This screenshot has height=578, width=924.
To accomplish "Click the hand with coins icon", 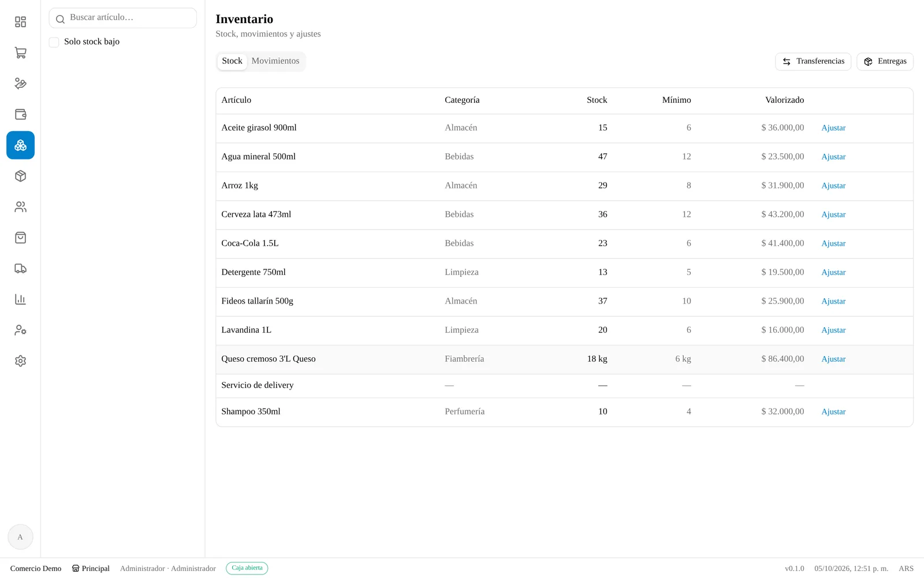I will pos(20,84).
